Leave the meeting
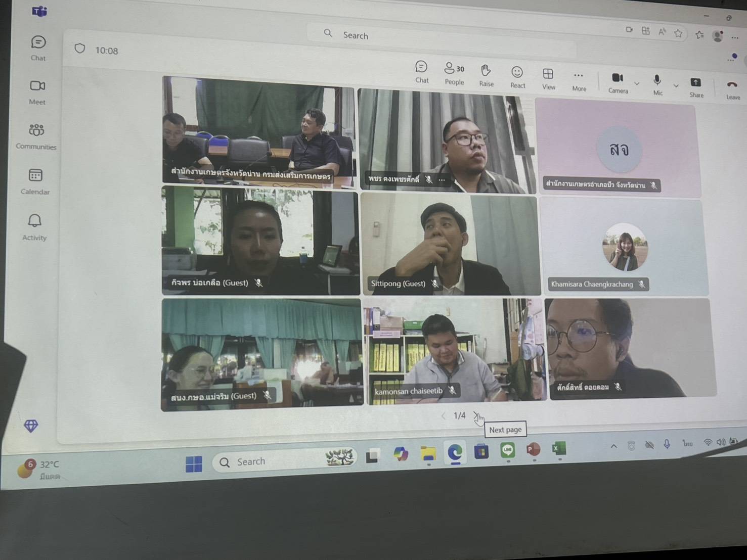Image resolution: width=747 pixels, height=560 pixels. tap(732, 88)
